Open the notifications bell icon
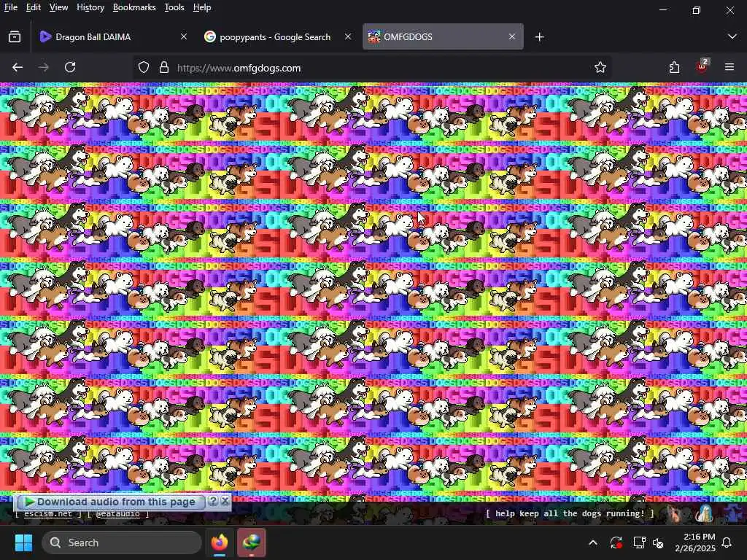The height and width of the screenshot is (560, 747). tap(727, 542)
